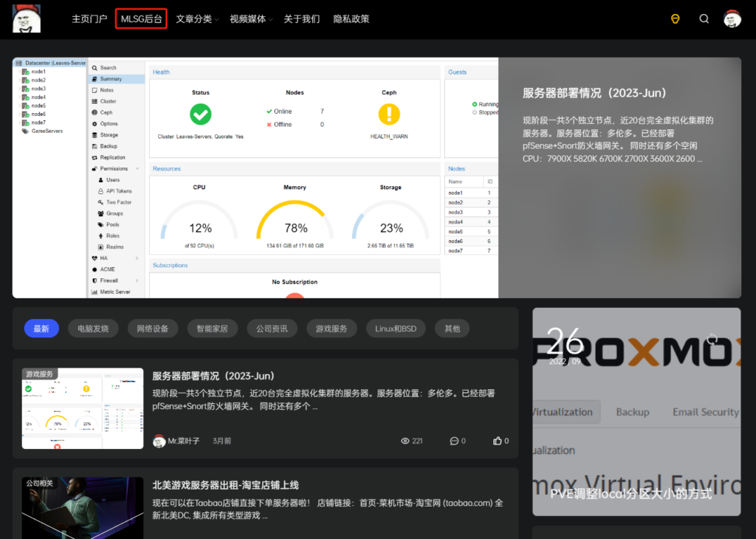
Task: Click the site logo avatar top left
Action: (26, 18)
